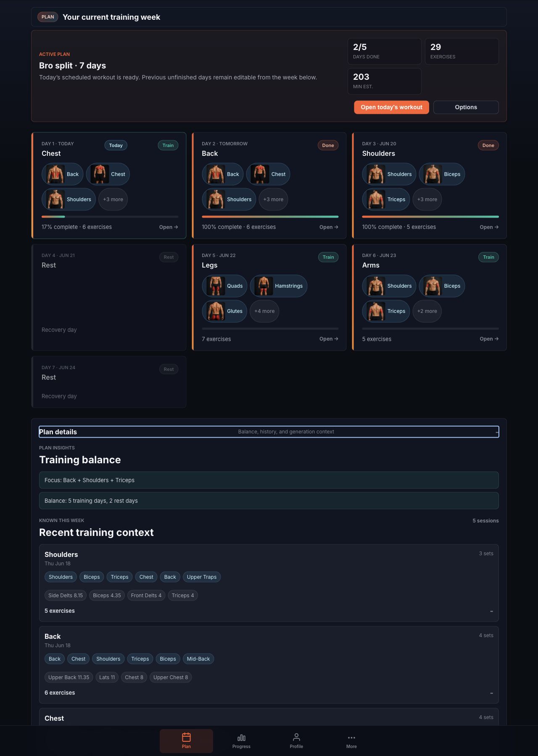Click the Day 1 Chest progress bar

(x=110, y=217)
